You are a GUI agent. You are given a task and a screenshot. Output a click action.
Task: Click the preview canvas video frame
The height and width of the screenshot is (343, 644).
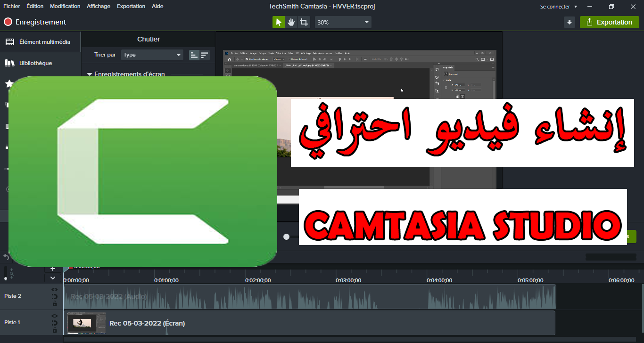coord(360,127)
